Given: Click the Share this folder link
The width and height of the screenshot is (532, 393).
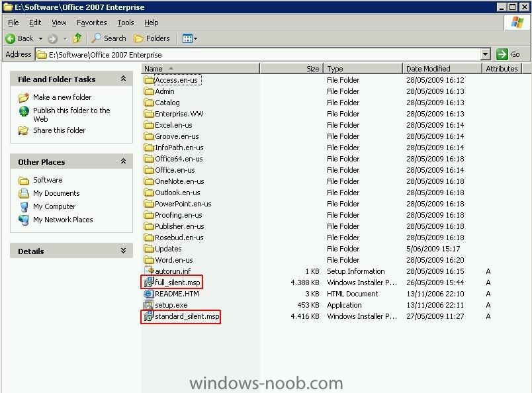Looking at the screenshot, I should pos(60,130).
